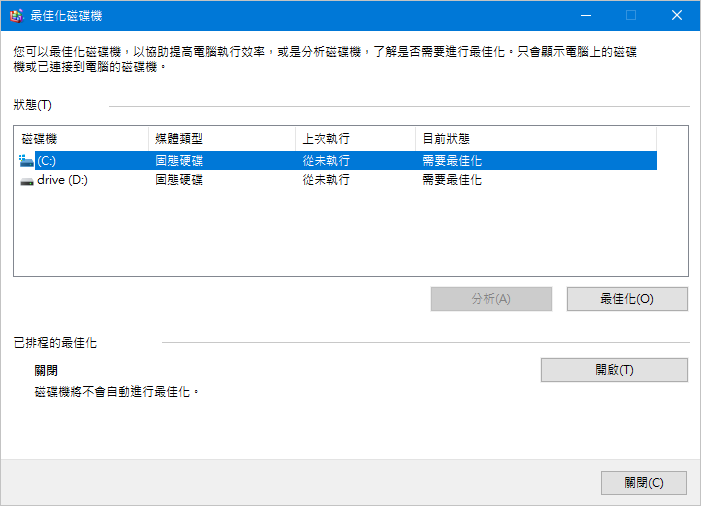The image size is (701, 506).
Task: Click 磁碟機將不會自動進行最佳化 message
Action: pyautogui.click(x=117, y=392)
